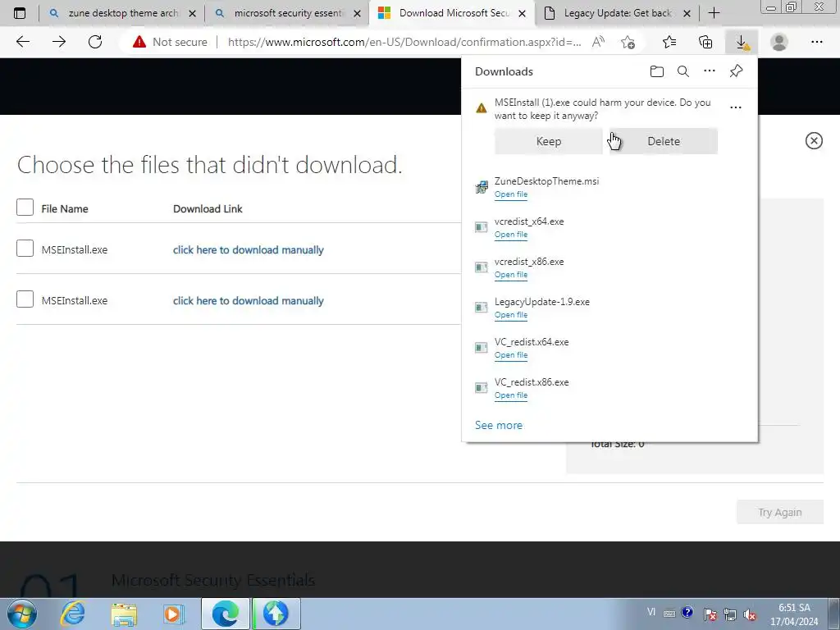The width and height of the screenshot is (840, 630).
Task: Switch to microsoft security essentials search tab
Action: click(x=288, y=13)
